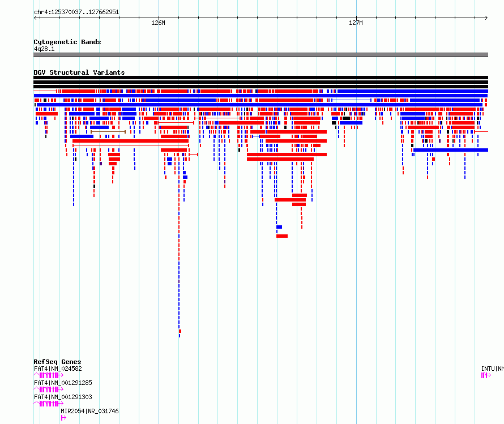Open the FAT4|NM_001291285 gene label

point(63,383)
